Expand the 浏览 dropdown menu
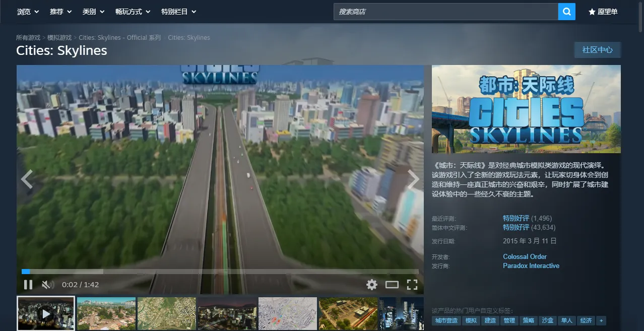 (x=28, y=12)
